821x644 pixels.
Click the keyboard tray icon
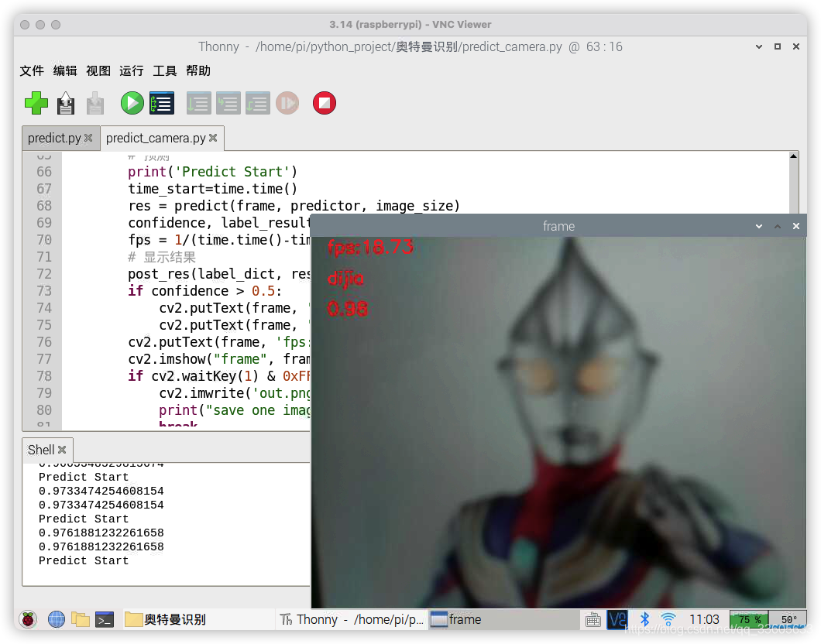593,620
